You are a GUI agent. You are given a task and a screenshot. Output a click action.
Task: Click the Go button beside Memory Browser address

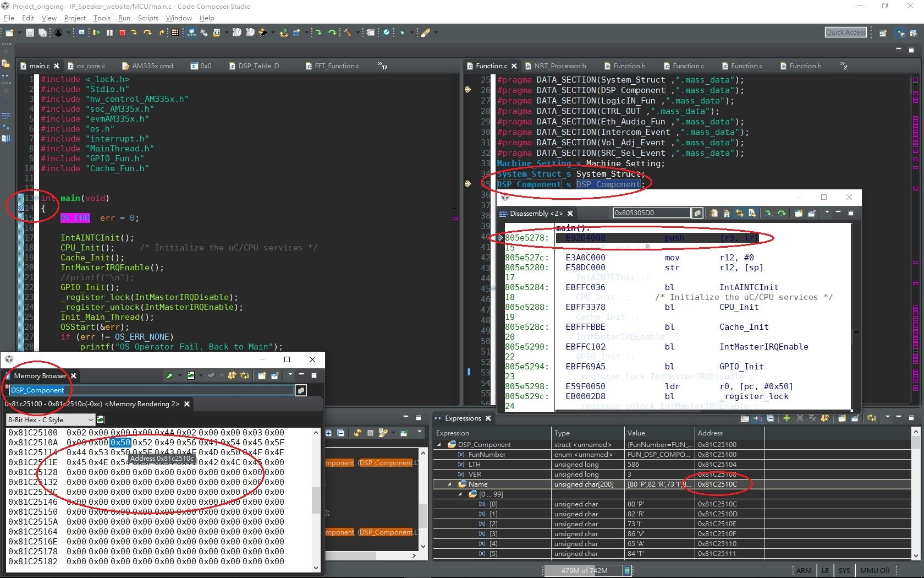pyautogui.click(x=301, y=390)
